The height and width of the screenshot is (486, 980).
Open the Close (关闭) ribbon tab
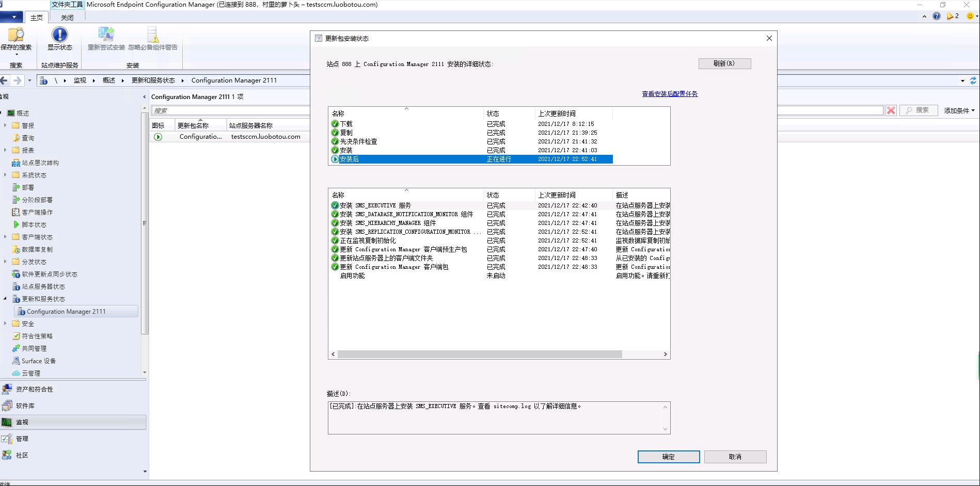tap(67, 18)
